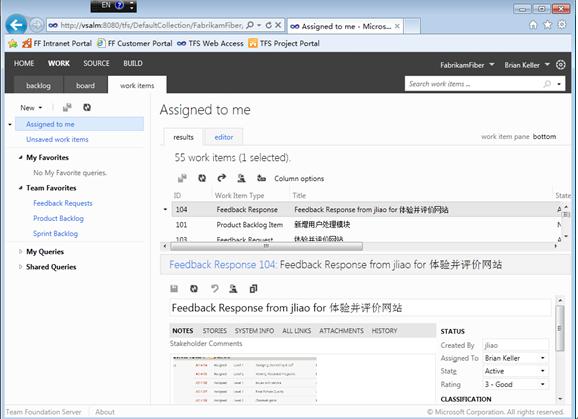Open the Assigned To dropdown
Viewport: 578px width, 419px height.
point(543,358)
